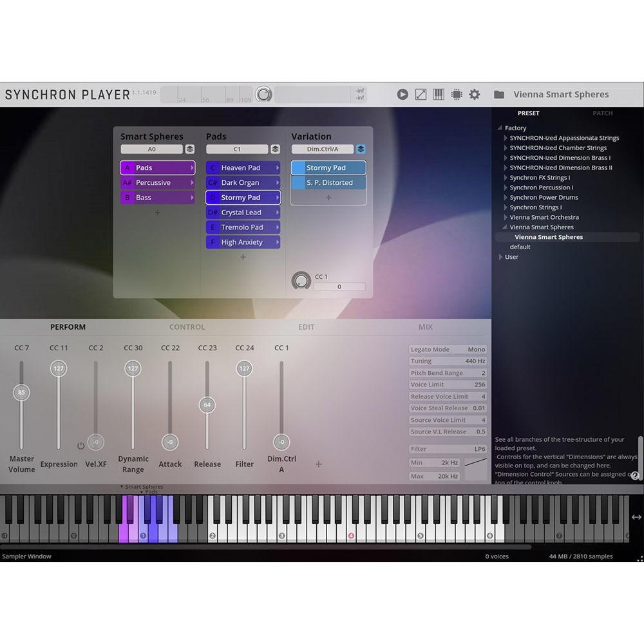Open the Smart Spheres A0 dropdown
The height and width of the screenshot is (644, 644).
[x=153, y=149]
